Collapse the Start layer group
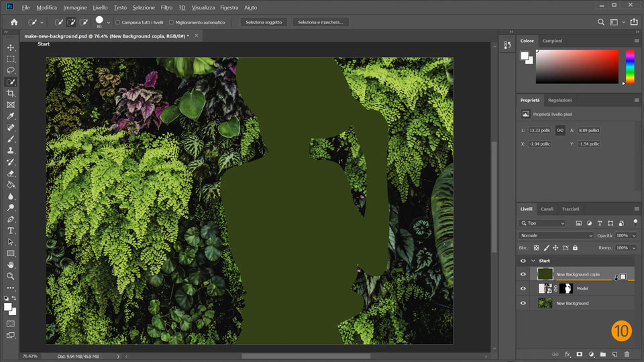Viewport: 644px width, 362px height. pos(533,261)
